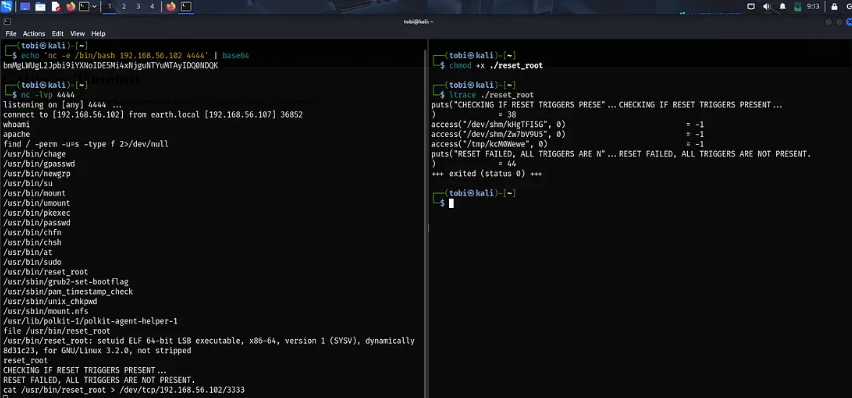This screenshot has height=398, width=852.
Task: Click the '/usr/bin/chage' line
Action: pyautogui.click(x=35, y=154)
